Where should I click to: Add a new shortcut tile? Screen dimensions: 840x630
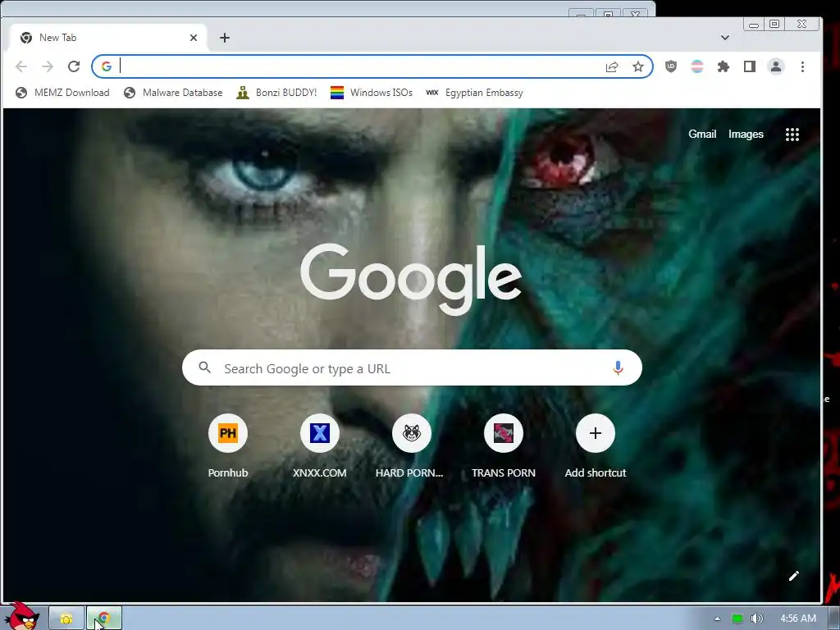pos(596,433)
